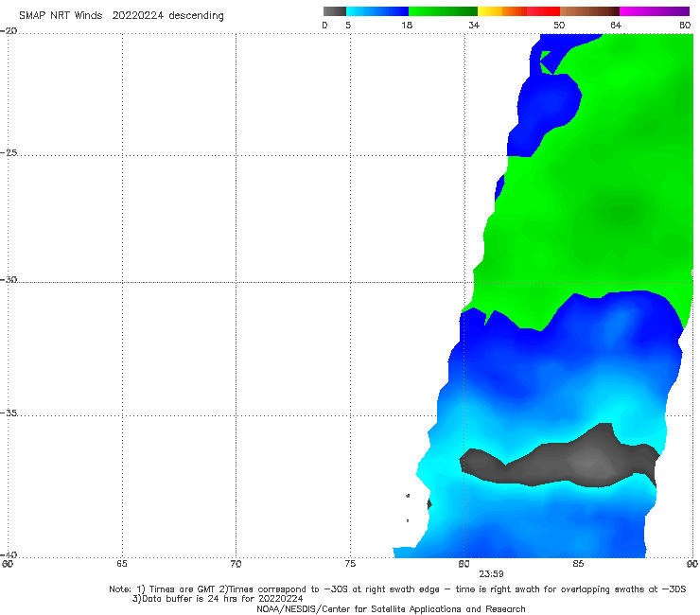Screen dimensions: 700x615
Task: Click the magenta 64-80 color bar segment
Action: [x=654, y=11]
